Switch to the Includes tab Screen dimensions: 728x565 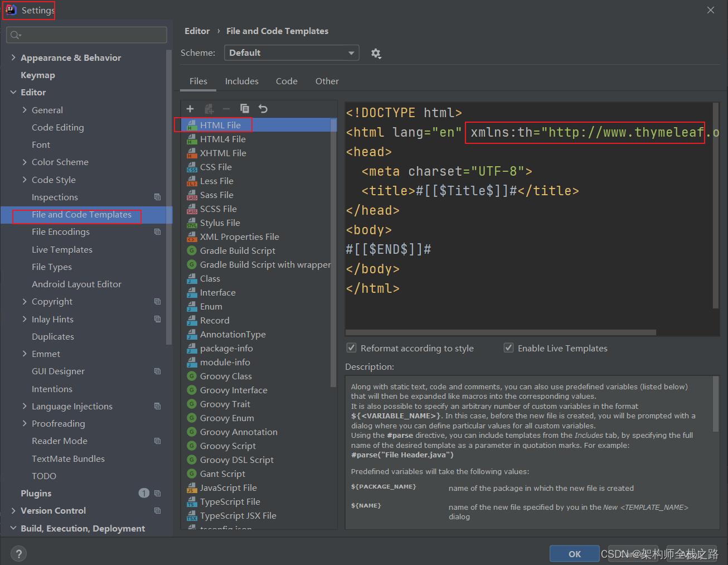tap(242, 81)
